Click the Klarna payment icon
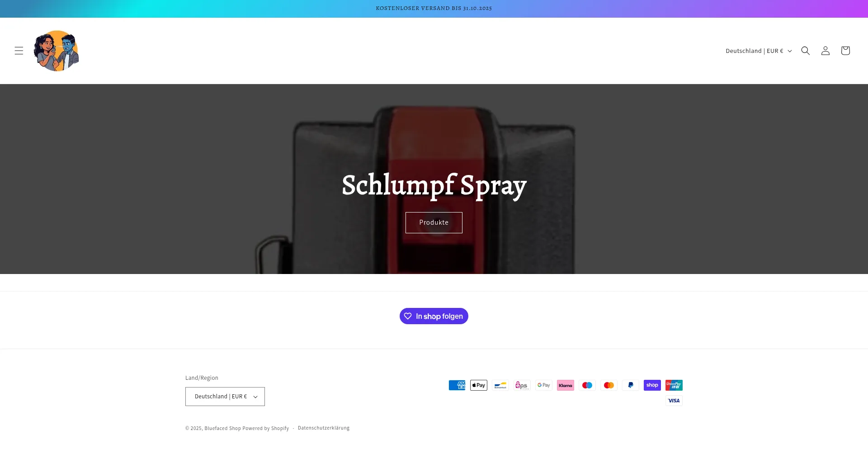 [x=566, y=385]
